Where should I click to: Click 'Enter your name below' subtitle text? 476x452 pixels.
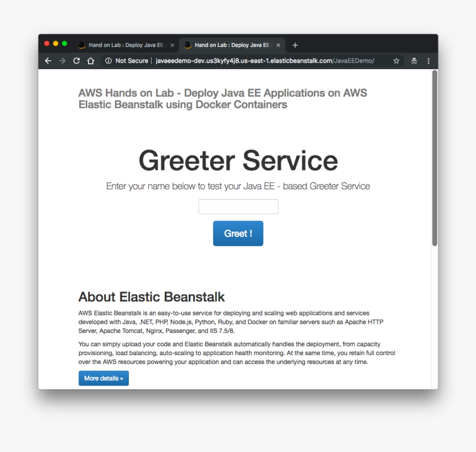238,186
